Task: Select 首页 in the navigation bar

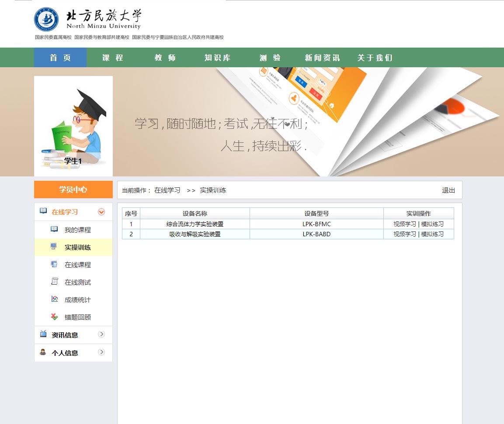Action: (x=60, y=58)
